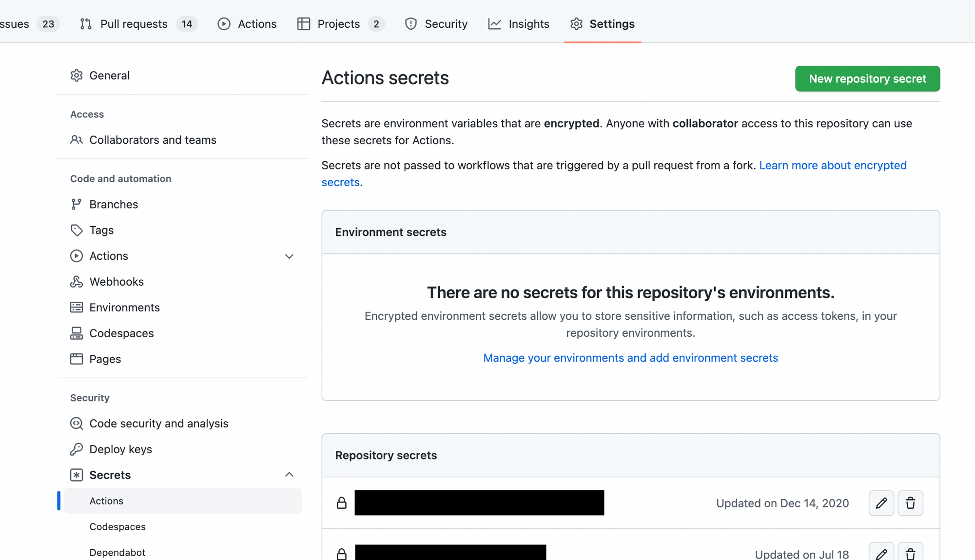Click lock icon of first repository secret
Viewport: 975px width, 560px height.
(x=341, y=503)
